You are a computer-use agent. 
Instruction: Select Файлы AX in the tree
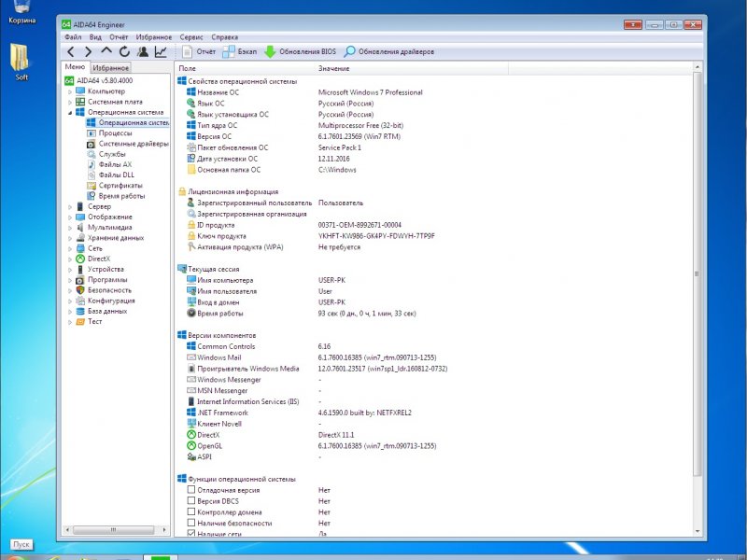[115, 165]
